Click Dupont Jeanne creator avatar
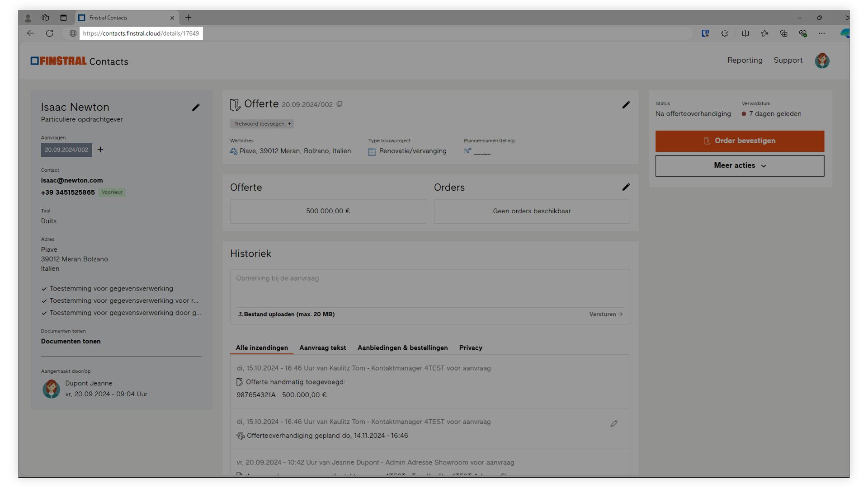Viewport: 868px width, 488px height. 51,389
